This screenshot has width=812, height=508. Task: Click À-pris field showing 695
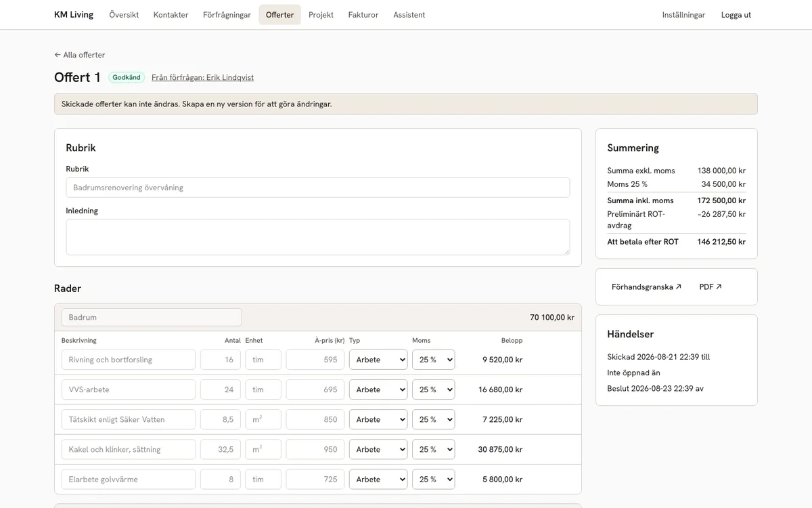coord(315,389)
